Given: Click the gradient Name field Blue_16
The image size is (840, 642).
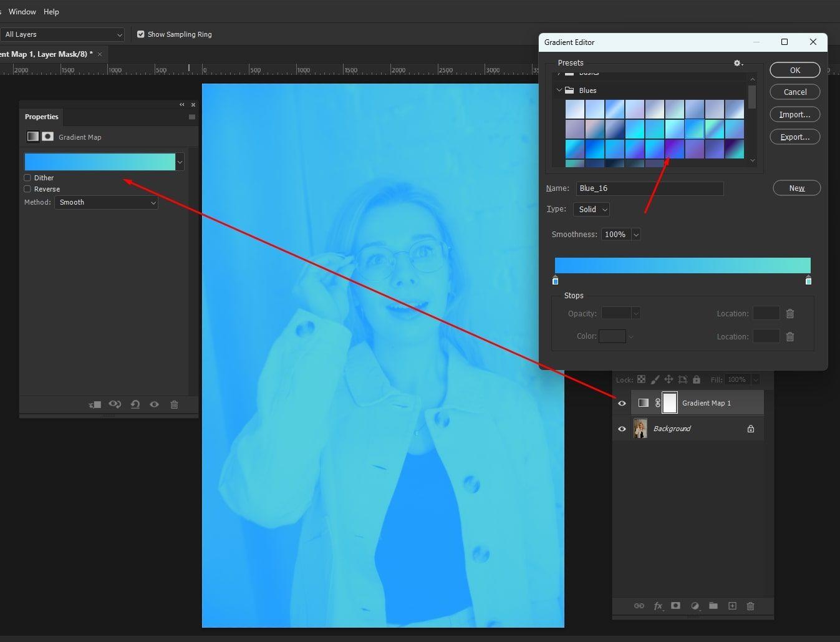Looking at the screenshot, I should click(x=650, y=188).
